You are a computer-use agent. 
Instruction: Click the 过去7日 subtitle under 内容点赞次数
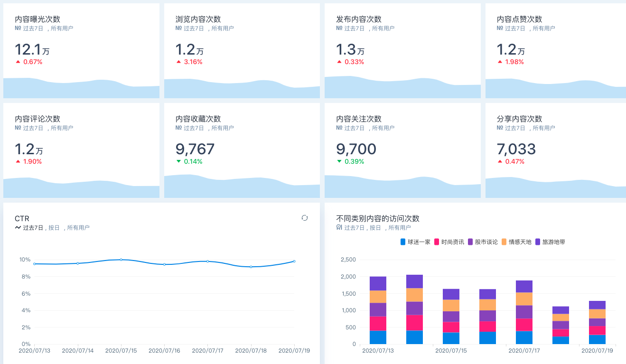pyautogui.click(x=515, y=28)
